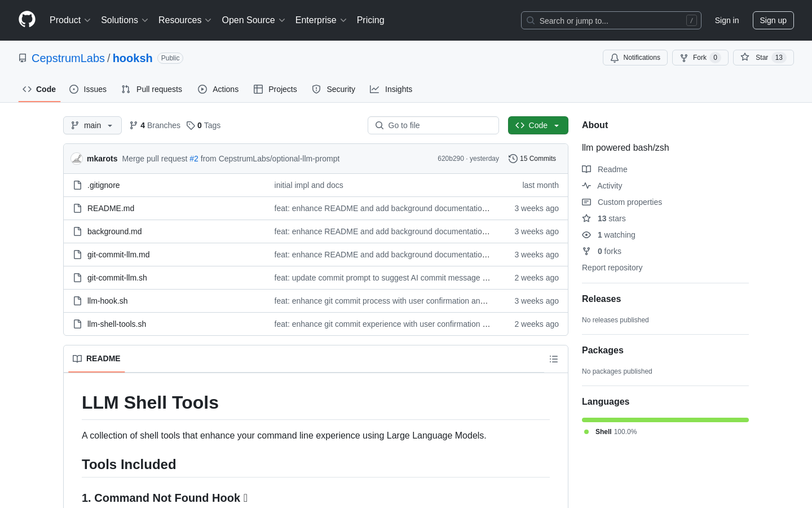
Task: Click the file icon for .gitignore
Action: [x=78, y=185]
